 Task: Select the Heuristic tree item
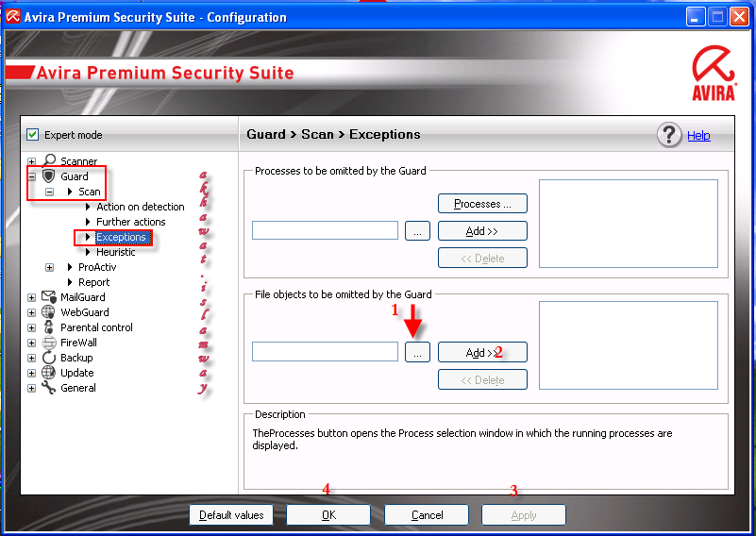pyautogui.click(x=116, y=252)
